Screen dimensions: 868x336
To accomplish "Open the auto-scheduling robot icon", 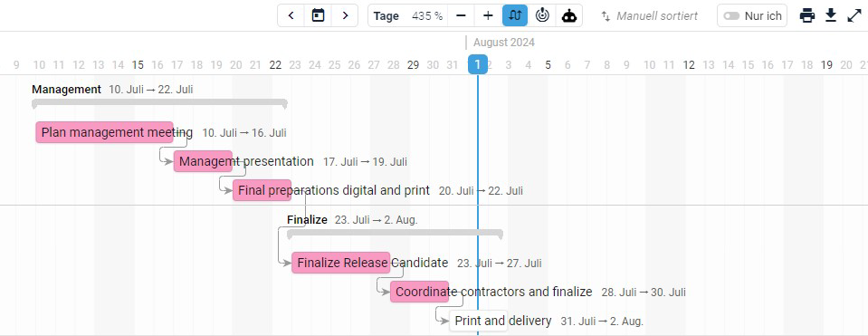I will point(569,15).
